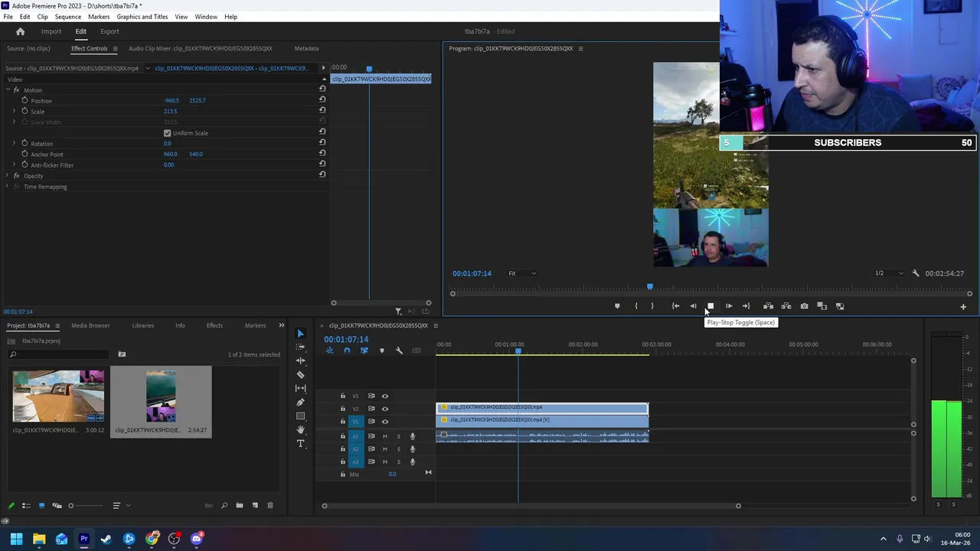Image resolution: width=980 pixels, height=551 pixels.
Task: Select the Track Select Forward tool
Action: (x=300, y=347)
